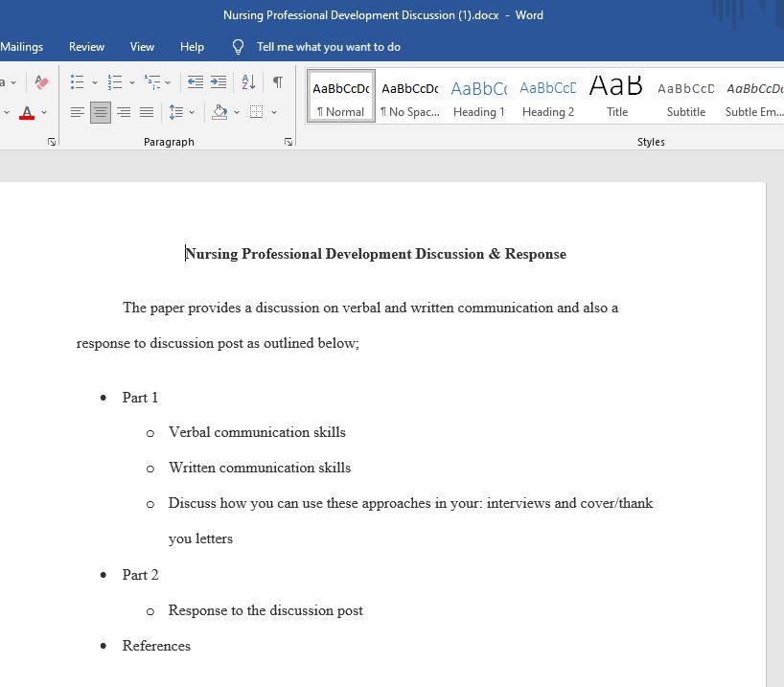Click the 'you letters' continuation line
Screen dimensions: 784x687
200,539
